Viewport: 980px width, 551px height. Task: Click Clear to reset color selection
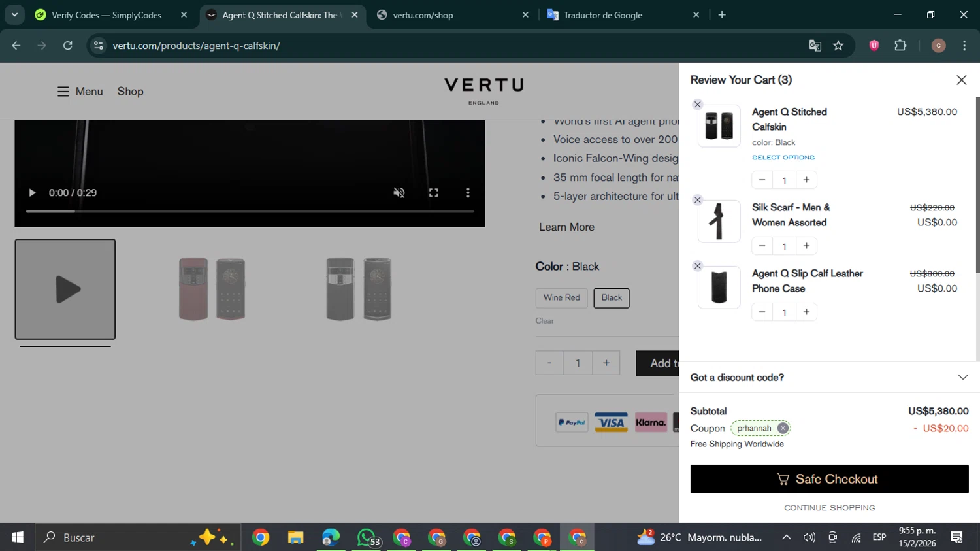tap(544, 321)
